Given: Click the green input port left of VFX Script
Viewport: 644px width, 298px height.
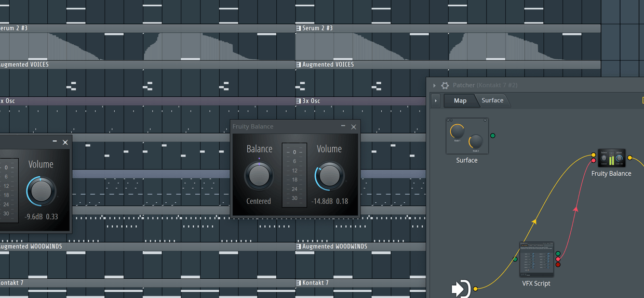Looking at the screenshot, I should (x=515, y=259).
